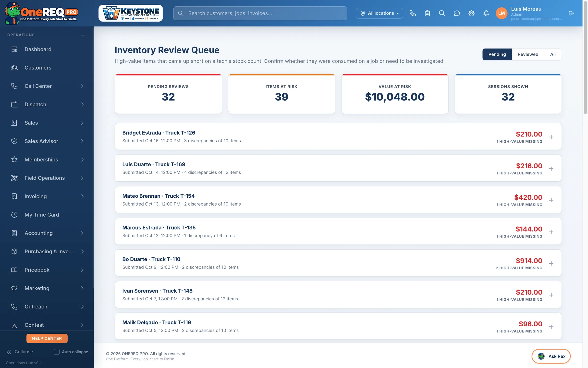This screenshot has height=368, width=588.
Task: Expand Marcus Estrada Truck T-135 row
Action: [551, 232]
